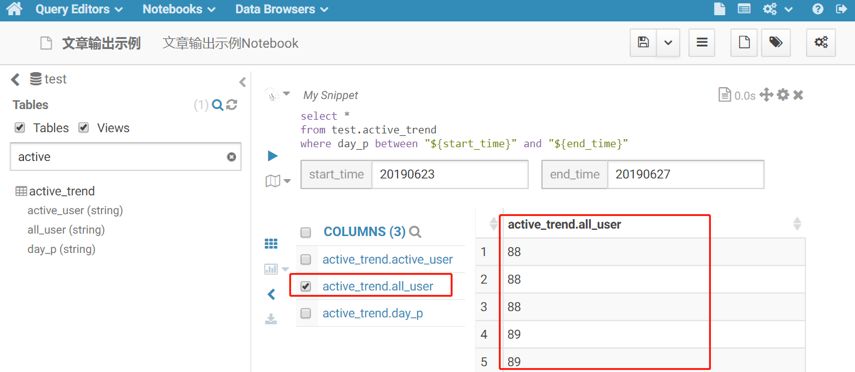Open the help question mark icon
This screenshot has width=855, height=372.
pyautogui.click(x=817, y=9)
